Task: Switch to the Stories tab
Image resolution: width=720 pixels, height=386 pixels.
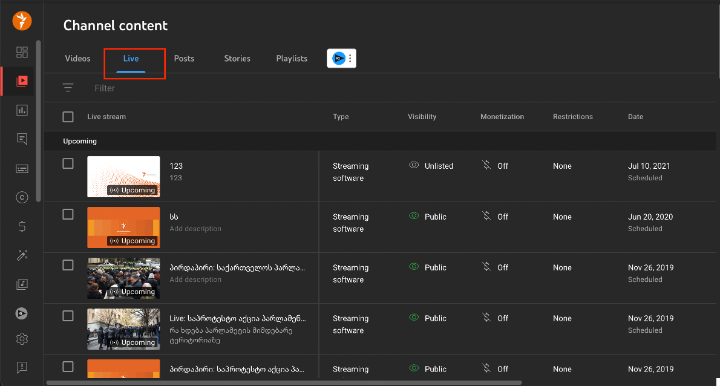Action: 237,58
